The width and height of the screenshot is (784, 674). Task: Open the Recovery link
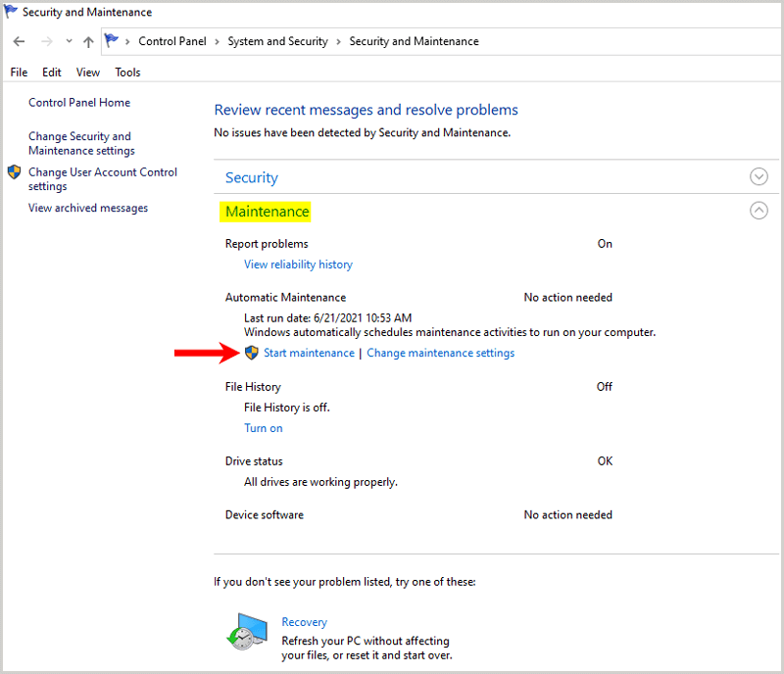[304, 622]
